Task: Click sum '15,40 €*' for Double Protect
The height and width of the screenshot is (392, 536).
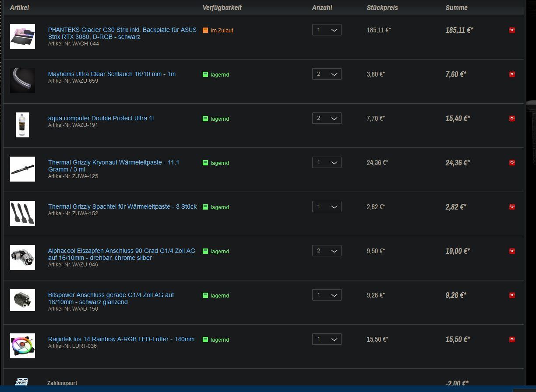Action: pyautogui.click(x=458, y=119)
